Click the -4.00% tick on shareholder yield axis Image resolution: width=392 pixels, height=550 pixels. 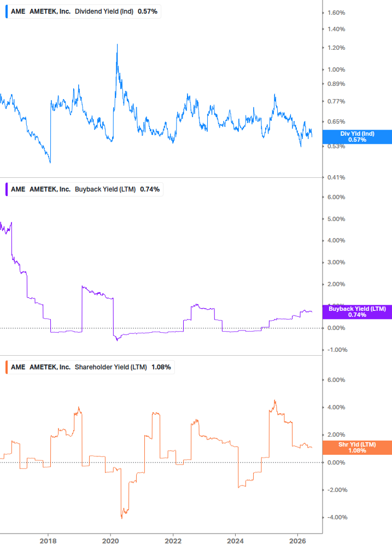[337, 518]
